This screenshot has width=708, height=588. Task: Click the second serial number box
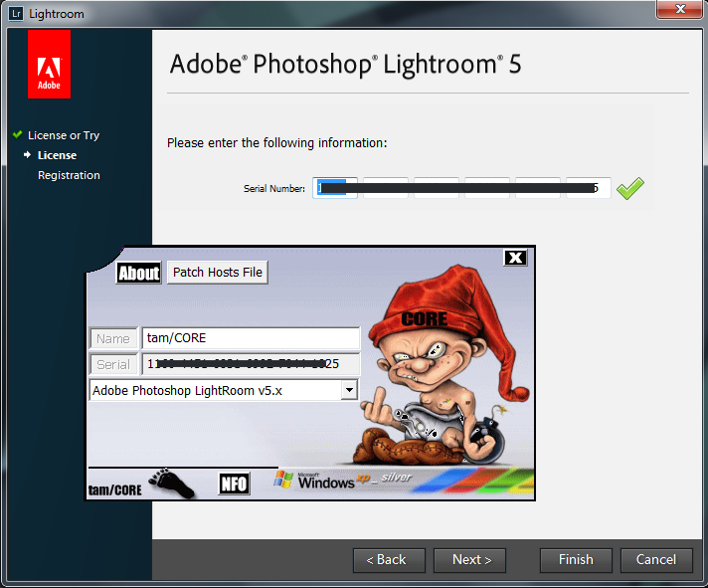pos(386,188)
